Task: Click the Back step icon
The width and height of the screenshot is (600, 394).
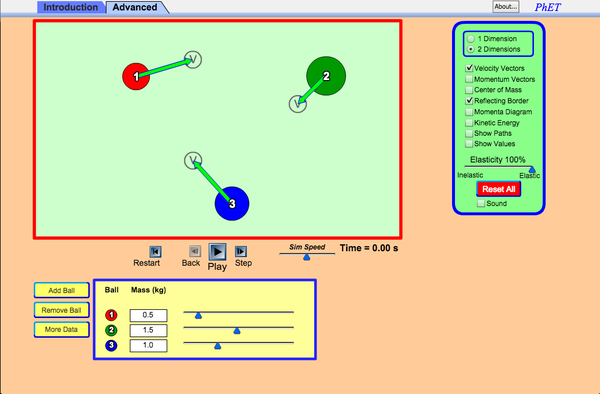Action: point(195,251)
